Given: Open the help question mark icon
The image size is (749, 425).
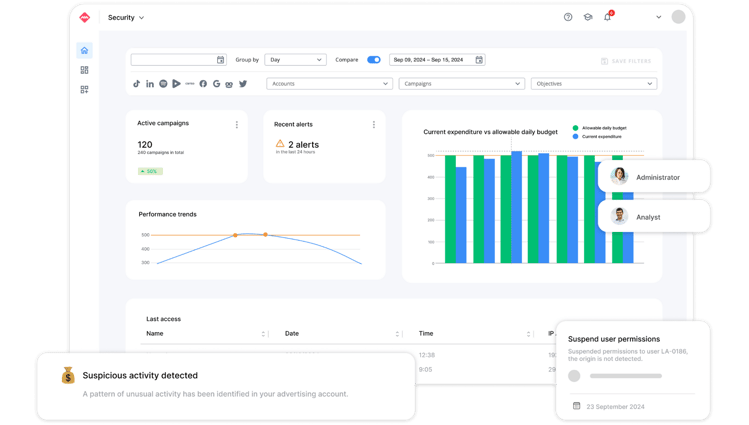Looking at the screenshot, I should point(568,17).
